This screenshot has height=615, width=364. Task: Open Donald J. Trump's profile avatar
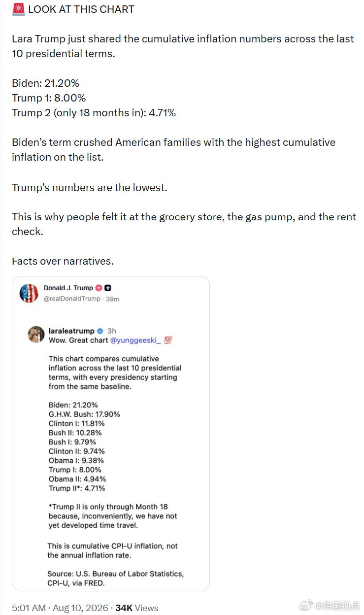click(x=29, y=293)
